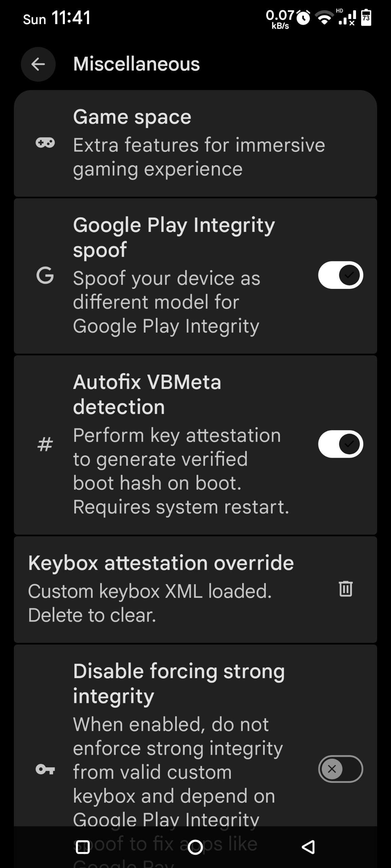Tap the Wi-Fi status icon
The image size is (391, 868).
click(324, 18)
